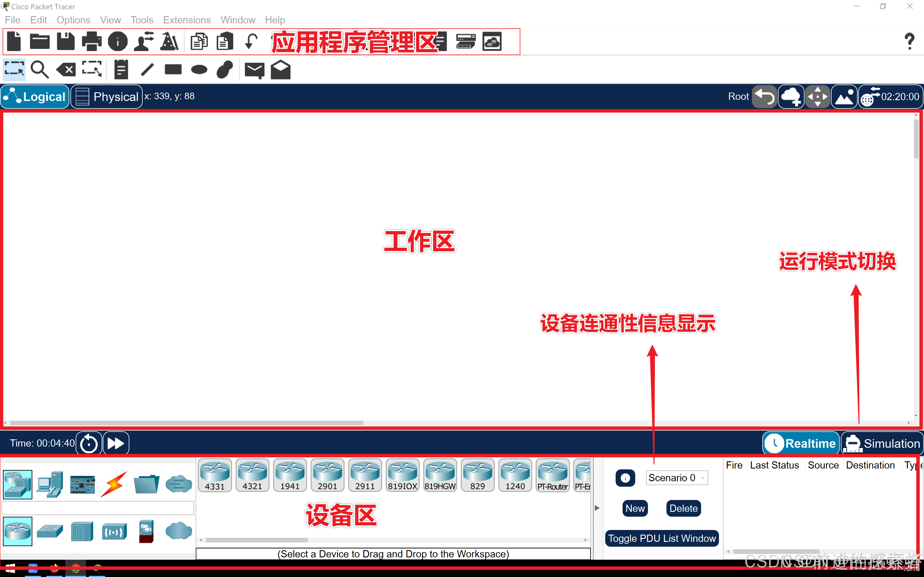Select the 2911 router device
The image size is (924, 577).
pyautogui.click(x=365, y=475)
